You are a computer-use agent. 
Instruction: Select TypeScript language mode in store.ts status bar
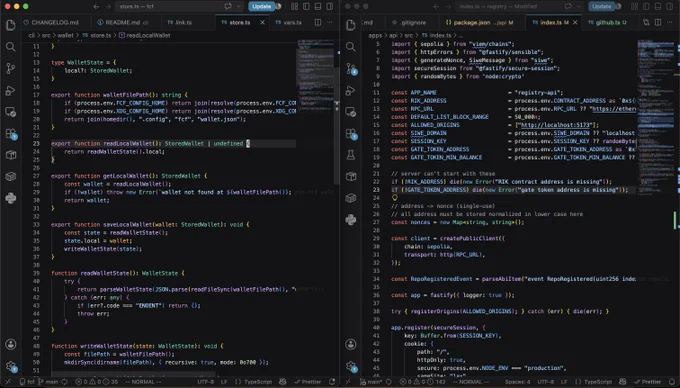[x=258, y=381]
